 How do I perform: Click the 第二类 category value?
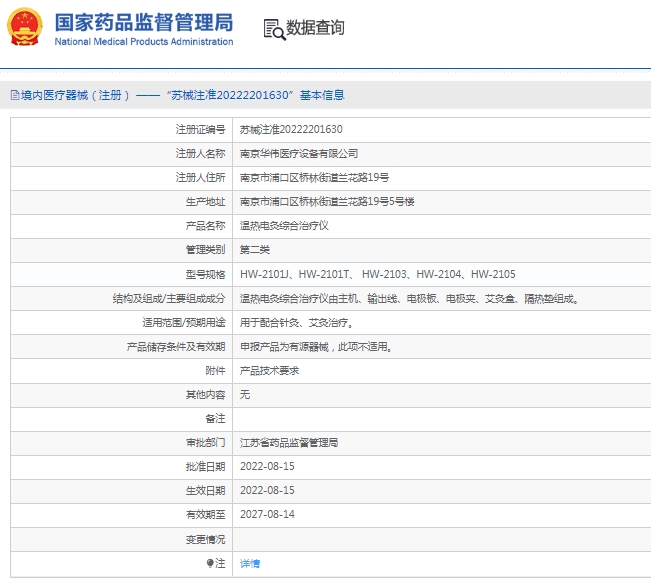pos(255,250)
